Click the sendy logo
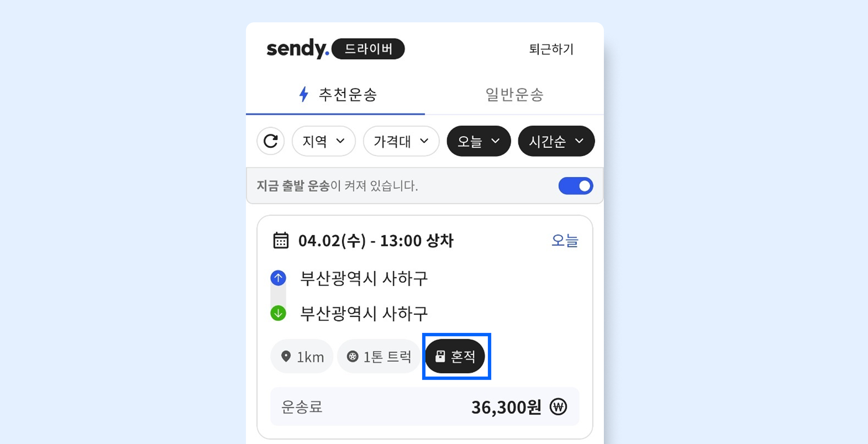 pos(298,49)
